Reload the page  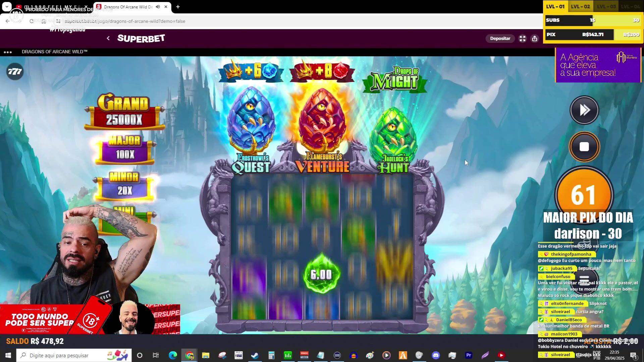click(32, 21)
